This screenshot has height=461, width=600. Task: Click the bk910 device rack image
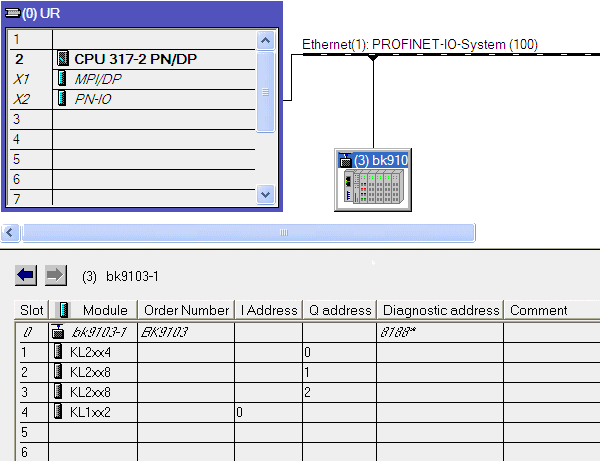tap(373, 187)
